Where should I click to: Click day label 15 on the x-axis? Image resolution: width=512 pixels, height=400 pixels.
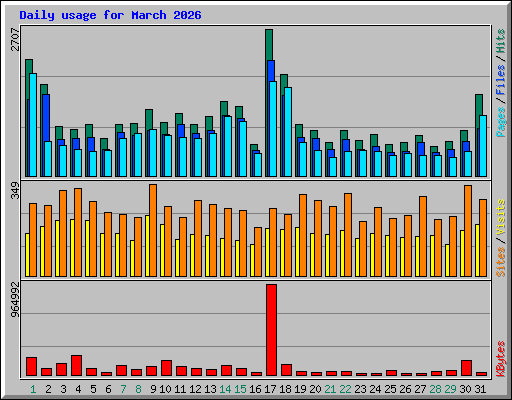[240, 389]
